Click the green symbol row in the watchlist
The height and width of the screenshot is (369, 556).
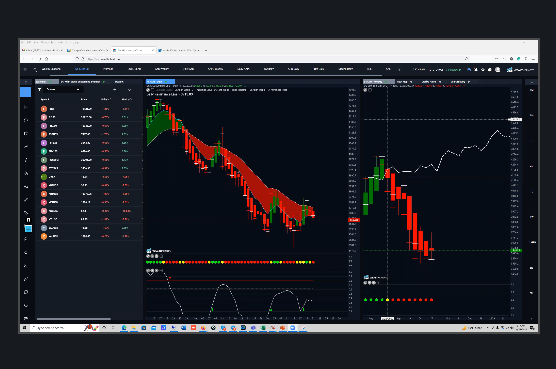[89, 177]
